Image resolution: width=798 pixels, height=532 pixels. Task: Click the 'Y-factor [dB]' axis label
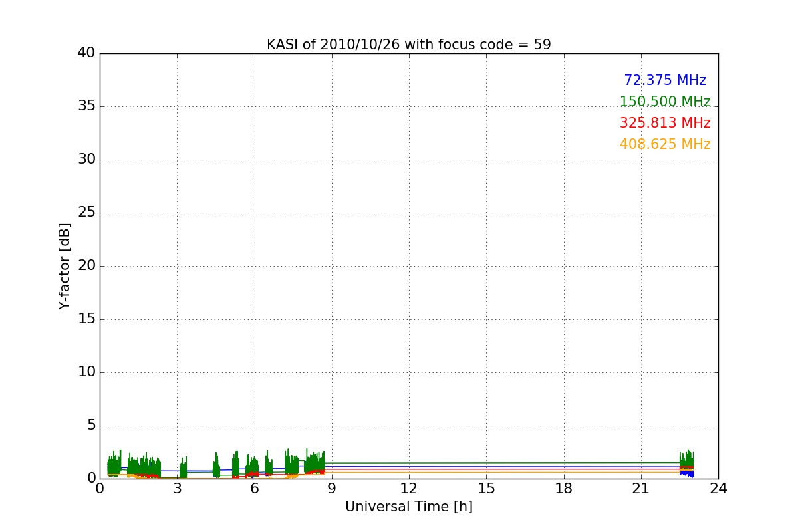[65, 266]
